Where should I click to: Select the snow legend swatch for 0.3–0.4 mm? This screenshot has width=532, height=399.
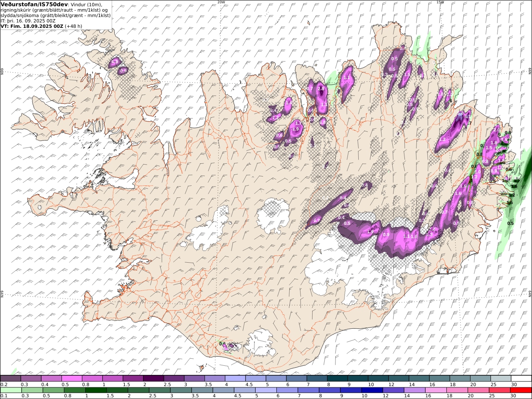31,378
